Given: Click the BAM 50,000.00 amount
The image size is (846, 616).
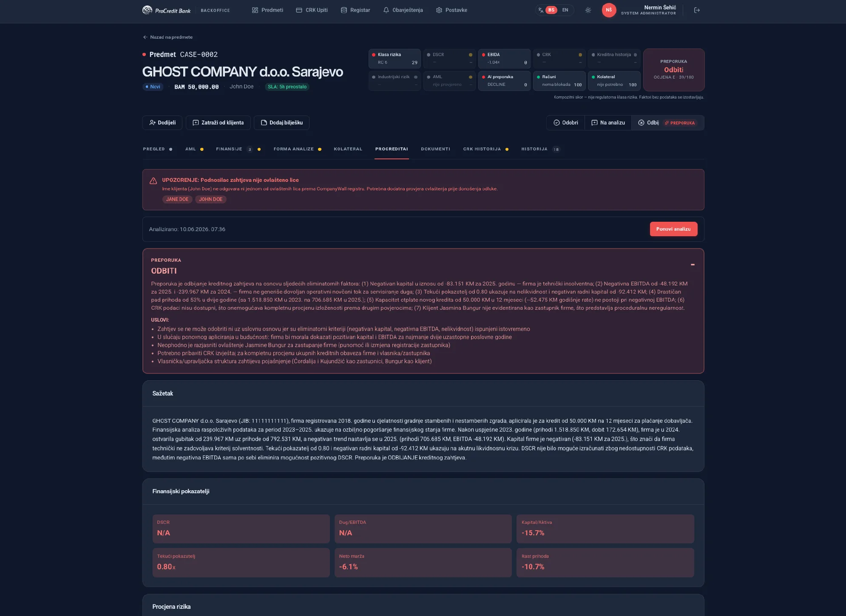Looking at the screenshot, I should [196, 87].
